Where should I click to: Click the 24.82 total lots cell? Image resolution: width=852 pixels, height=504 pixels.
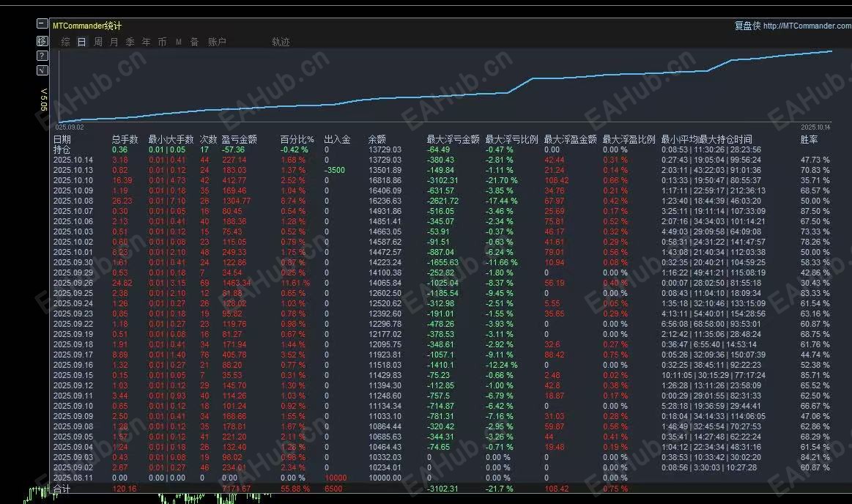point(122,283)
